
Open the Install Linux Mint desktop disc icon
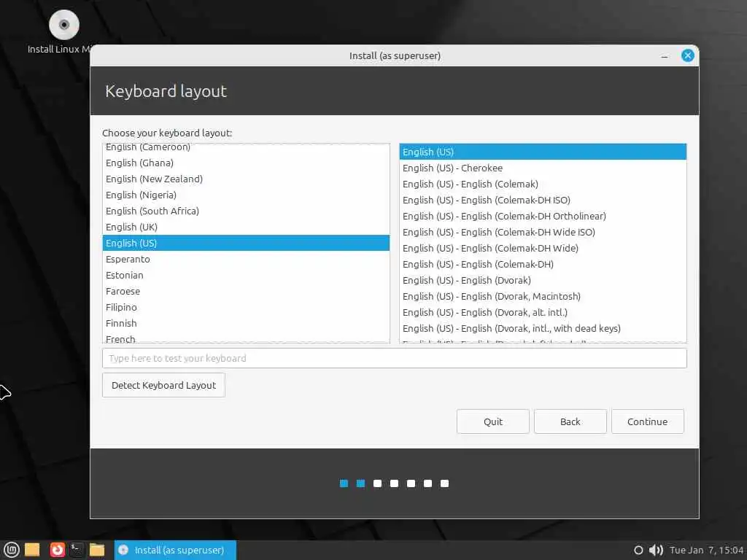click(64, 25)
